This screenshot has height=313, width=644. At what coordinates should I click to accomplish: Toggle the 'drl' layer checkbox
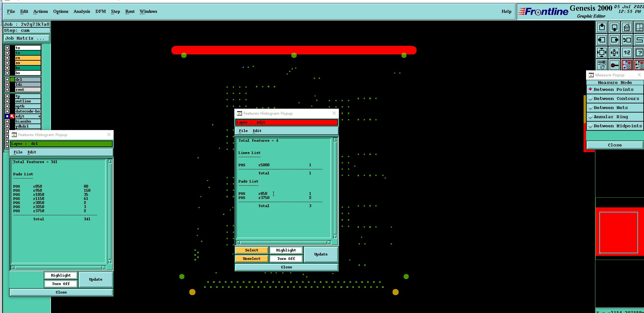[7, 80]
